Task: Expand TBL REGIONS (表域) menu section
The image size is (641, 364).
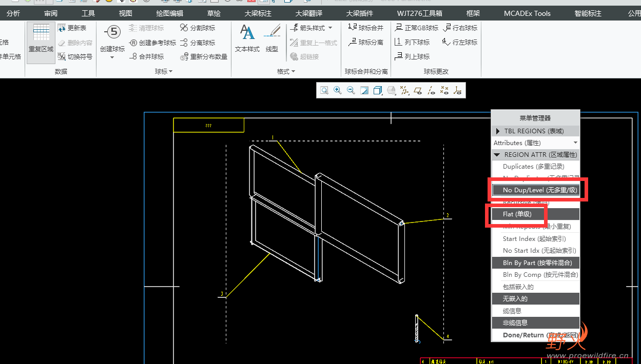Action: coord(535,131)
